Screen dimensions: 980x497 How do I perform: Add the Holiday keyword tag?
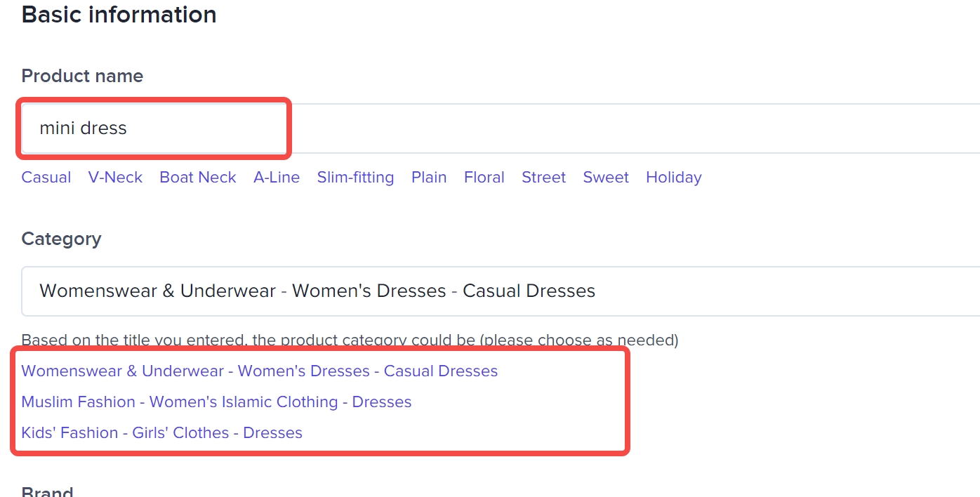[674, 178]
